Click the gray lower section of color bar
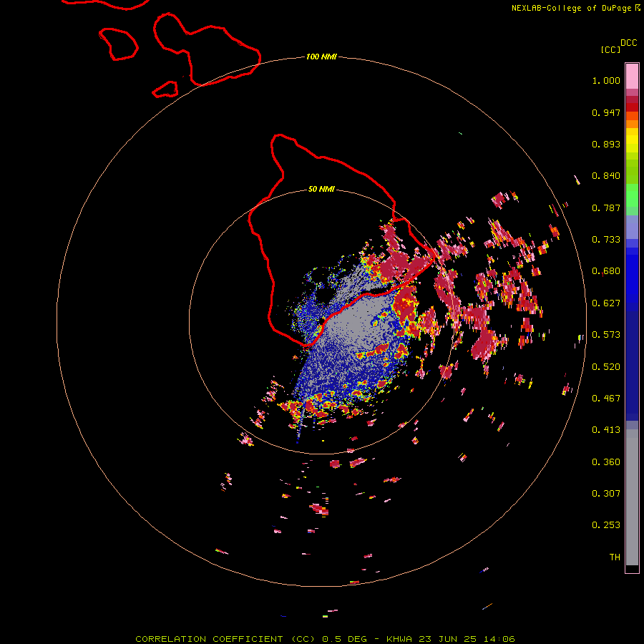 coord(632,497)
